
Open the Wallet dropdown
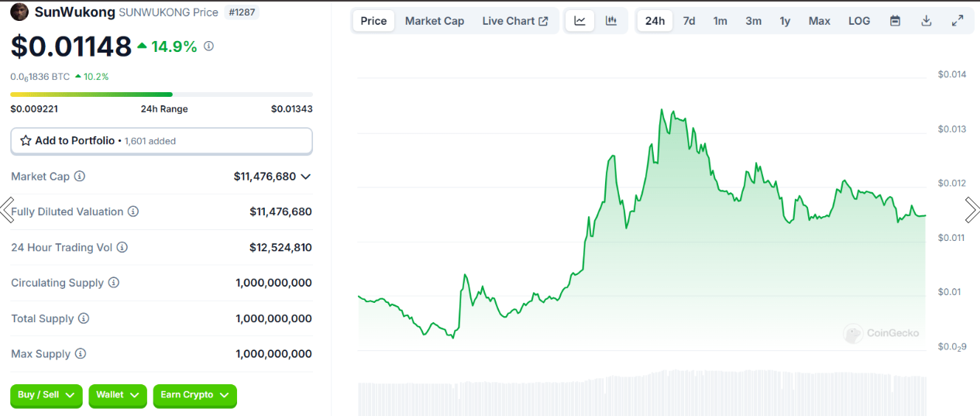tap(118, 395)
